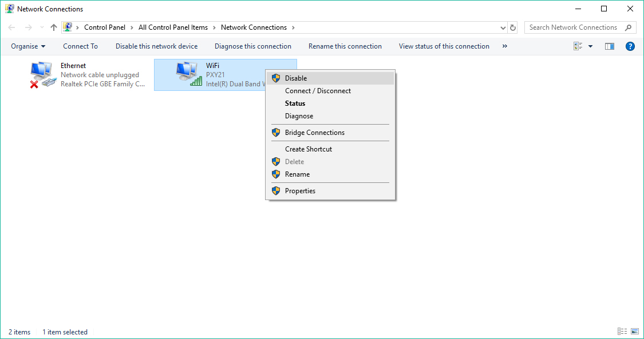
Task: Click the shield icon next to Properties
Action: tap(275, 190)
